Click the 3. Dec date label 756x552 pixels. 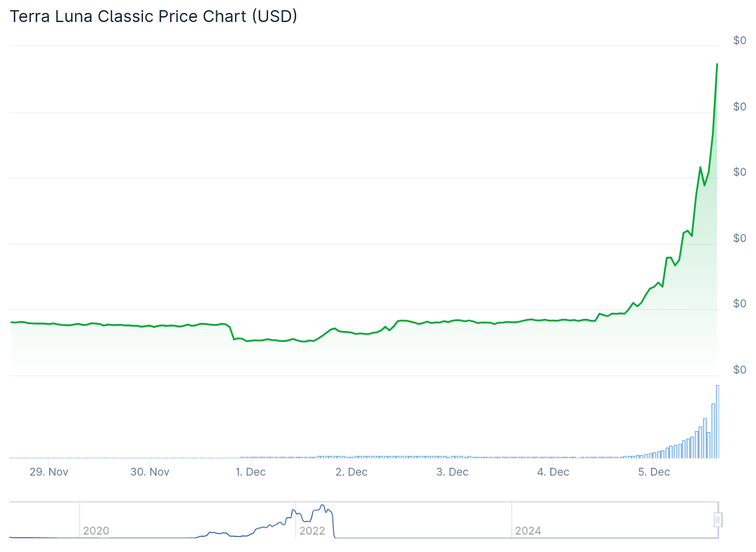(x=452, y=472)
